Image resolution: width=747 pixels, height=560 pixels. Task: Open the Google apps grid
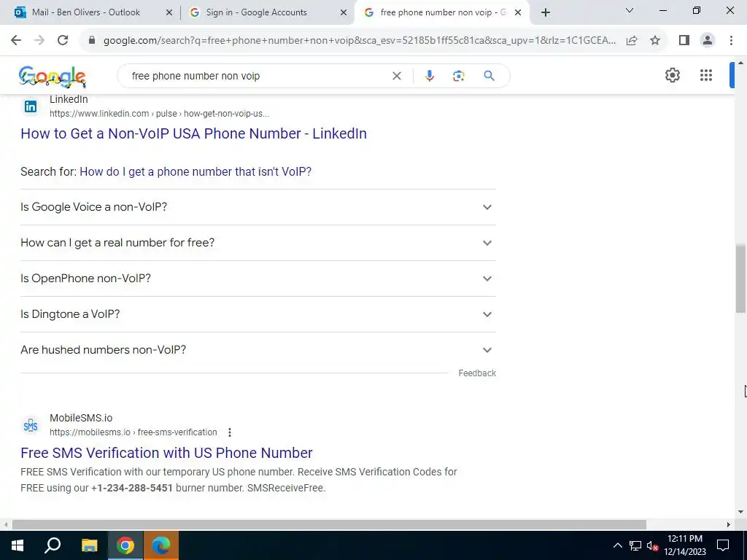tap(706, 75)
